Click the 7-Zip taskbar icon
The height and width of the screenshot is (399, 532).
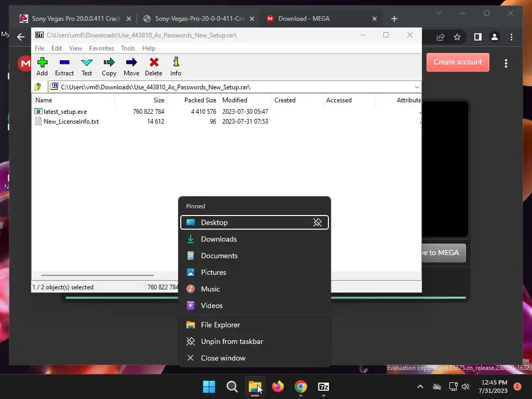pos(323,387)
